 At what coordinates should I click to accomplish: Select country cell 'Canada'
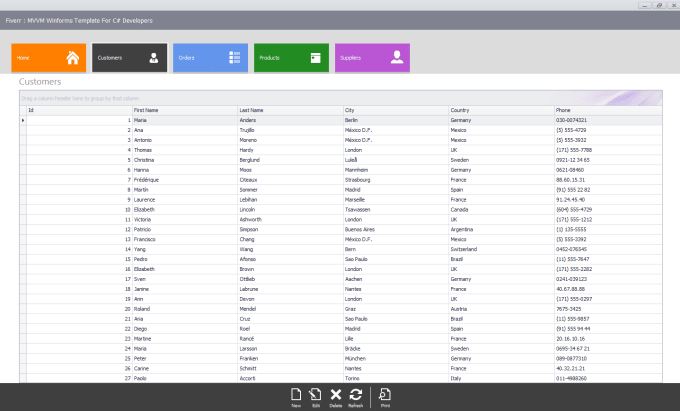[502, 209]
